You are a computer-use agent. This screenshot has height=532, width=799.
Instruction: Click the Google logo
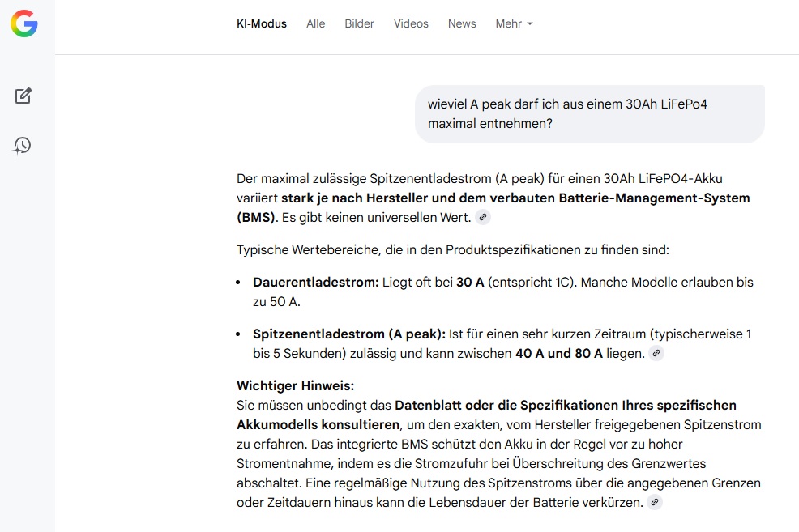[23, 24]
